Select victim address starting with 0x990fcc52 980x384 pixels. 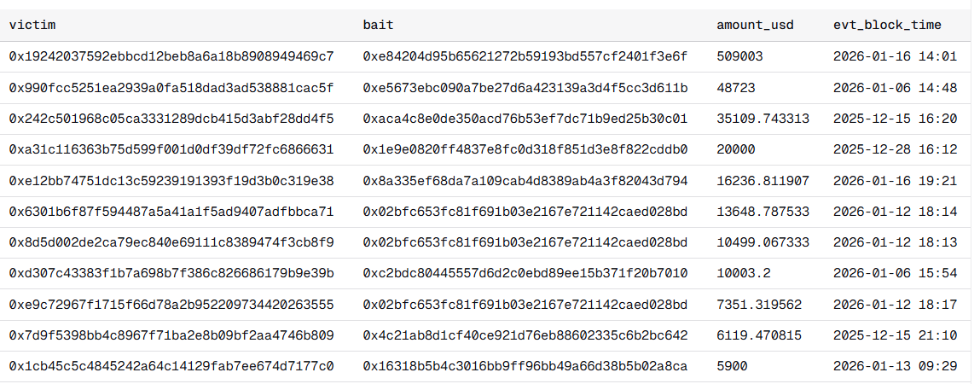click(171, 88)
